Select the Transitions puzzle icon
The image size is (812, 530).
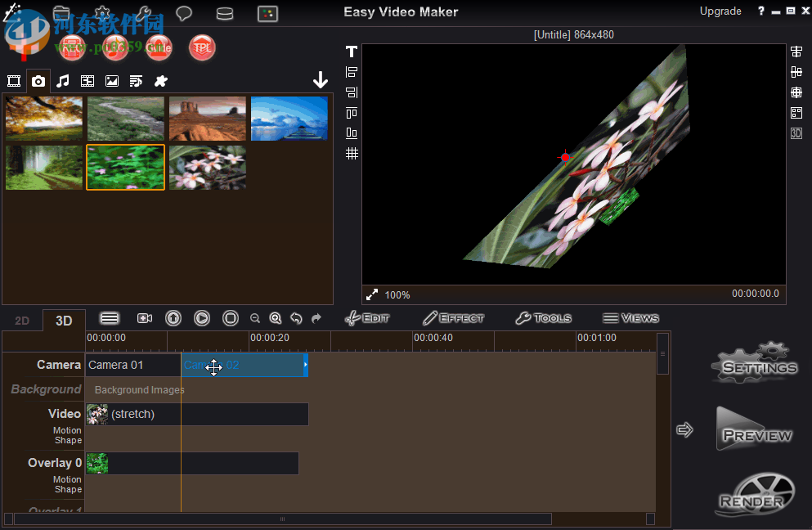point(160,81)
